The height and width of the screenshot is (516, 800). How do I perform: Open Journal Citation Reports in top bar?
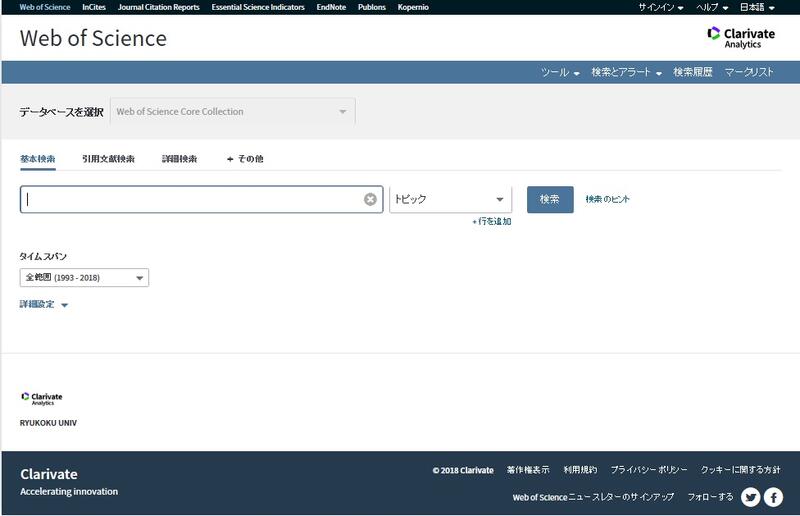pyautogui.click(x=158, y=7)
